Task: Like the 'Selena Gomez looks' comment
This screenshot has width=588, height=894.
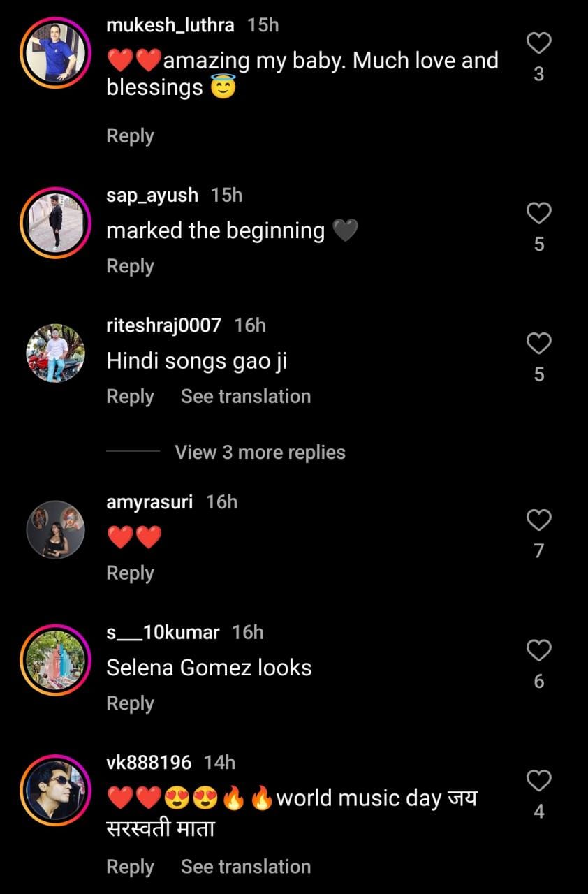Action: click(x=538, y=651)
